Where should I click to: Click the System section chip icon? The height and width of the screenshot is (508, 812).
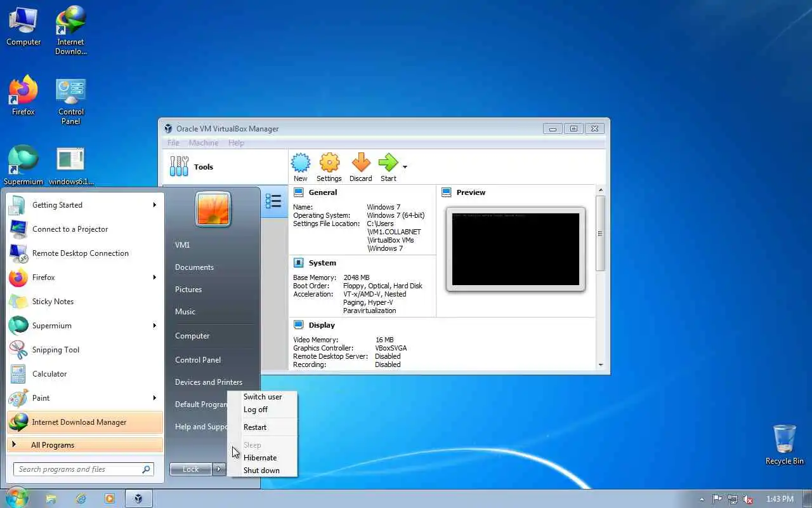click(x=299, y=263)
